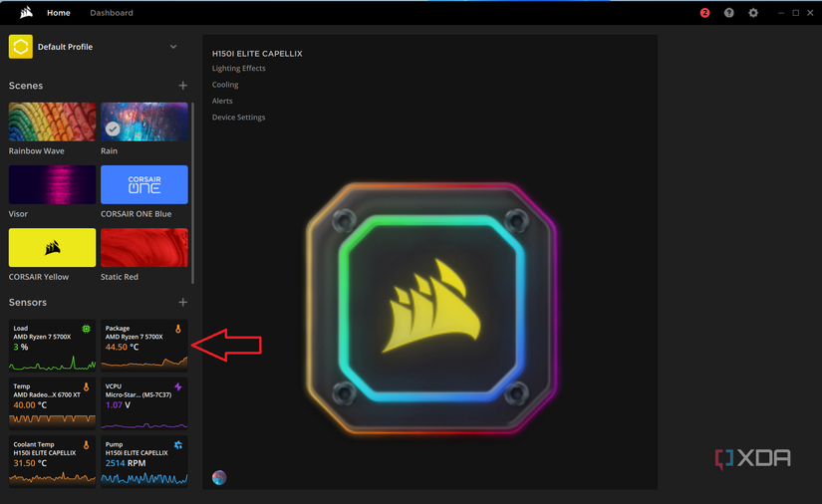Apply the Rain scene thumbnail
The height and width of the screenshot is (504, 822).
tap(144, 122)
